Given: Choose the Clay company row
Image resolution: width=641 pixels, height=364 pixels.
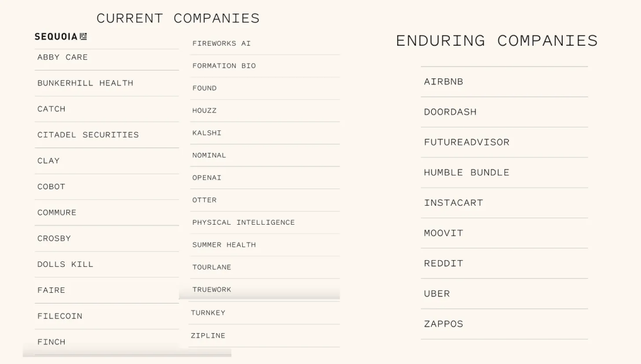Looking at the screenshot, I should [x=107, y=161].
